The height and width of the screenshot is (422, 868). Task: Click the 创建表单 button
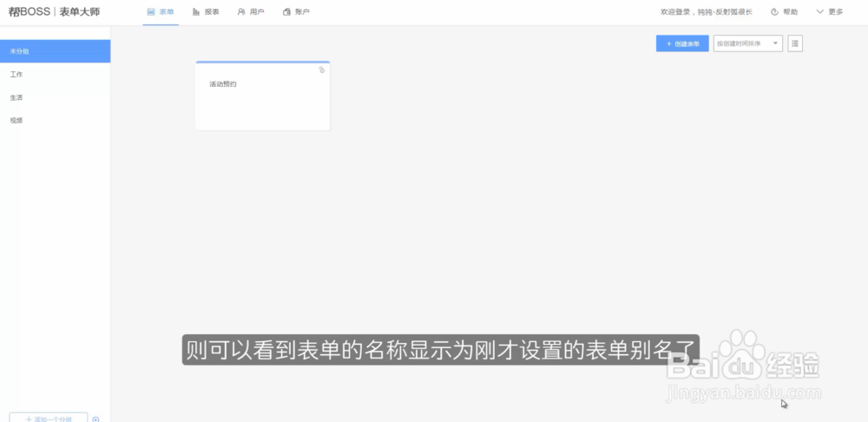pyautogui.click(x=682, y=43)
